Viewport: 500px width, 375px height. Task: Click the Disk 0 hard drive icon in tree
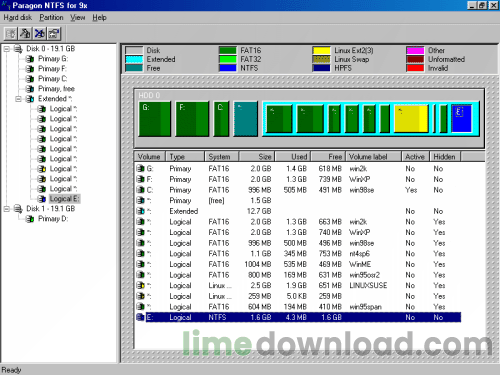coord(18,49)
